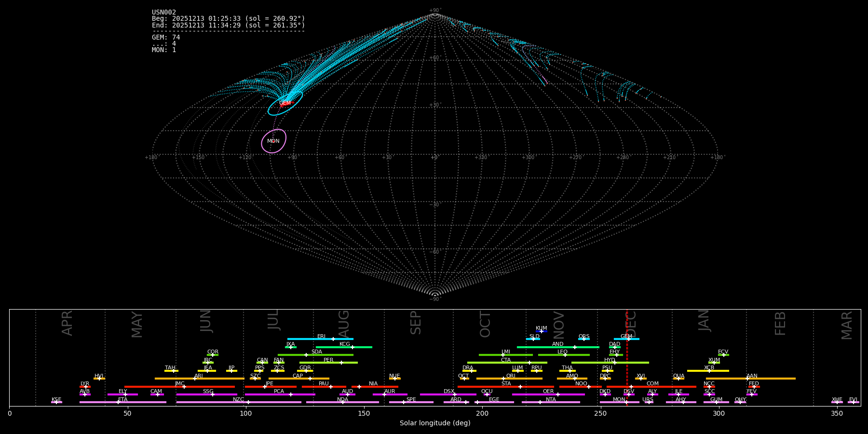868x434 pixels.
Task: Click the KUM shower bar label
Action: [x=542, y=328]
